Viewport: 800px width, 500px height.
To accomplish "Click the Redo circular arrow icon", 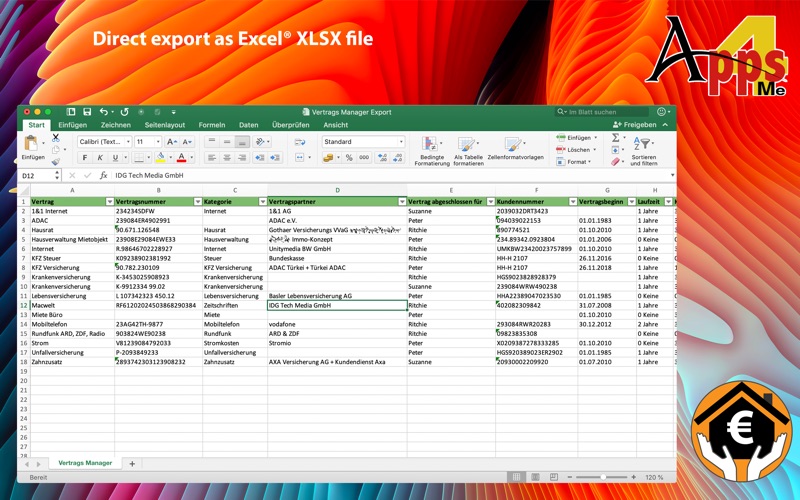I will tap(124, 112).
